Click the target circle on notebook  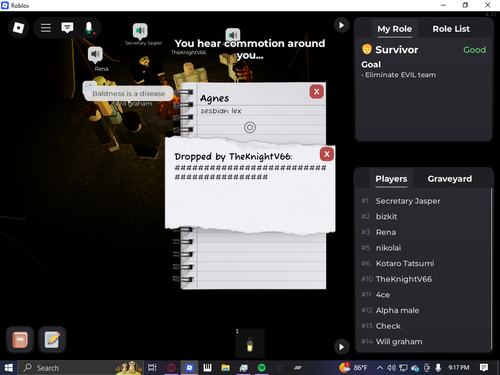(250, 127)
